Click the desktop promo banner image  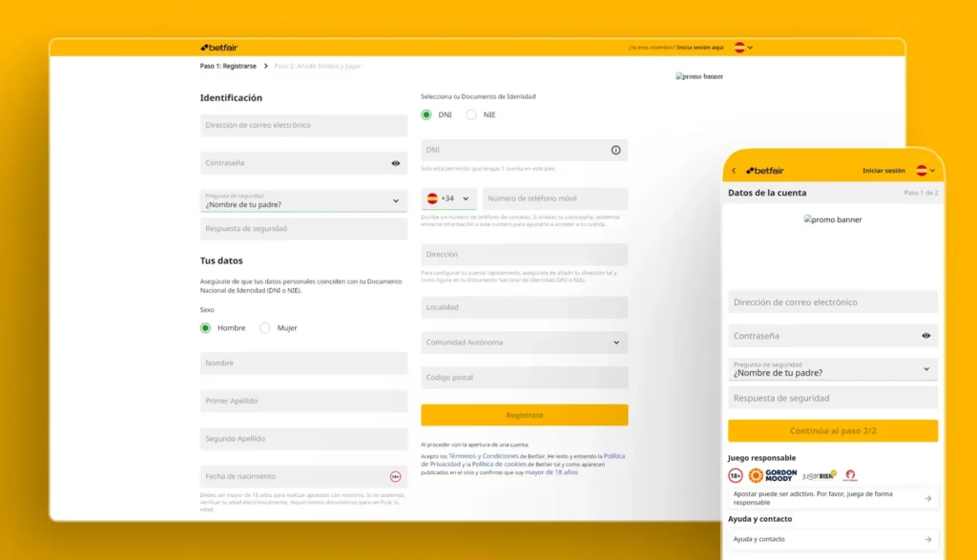699,76
